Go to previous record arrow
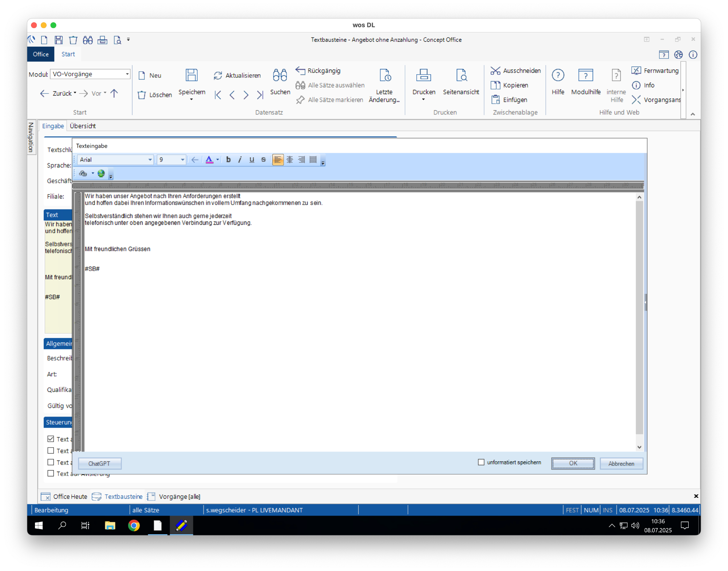 pyautogui.click(x=232, y=95)
